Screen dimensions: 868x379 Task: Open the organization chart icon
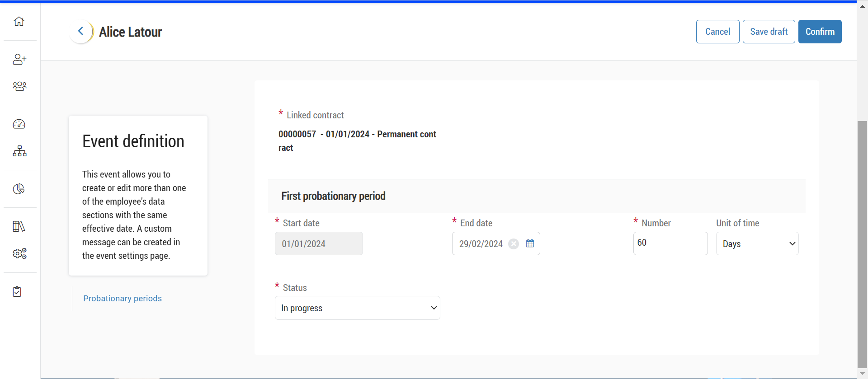pyautogui.click(x=19, y=151)
